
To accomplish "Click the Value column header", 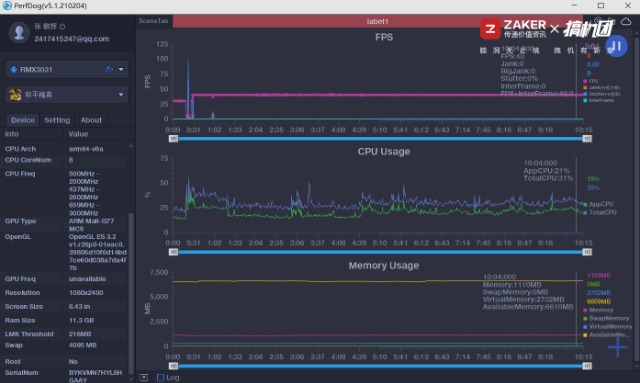I will pos(78,134).
